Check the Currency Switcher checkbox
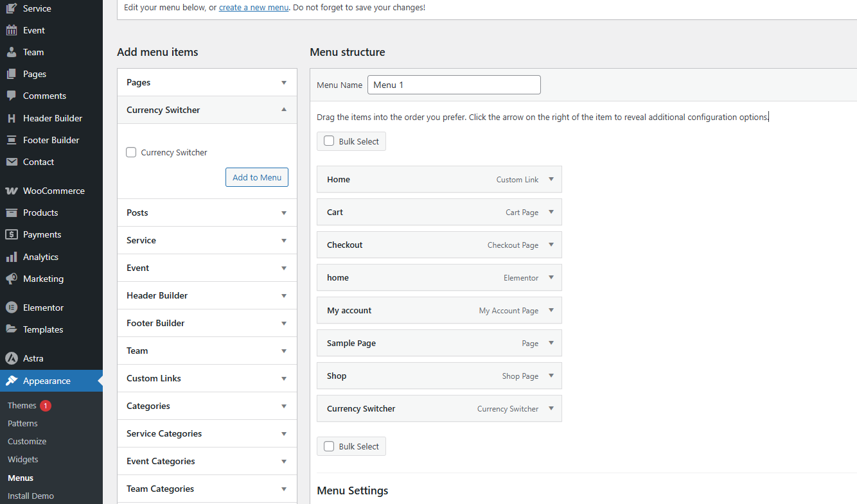Image resolution: width=857 pixels, height=504 pixels. tap(132, 152)
